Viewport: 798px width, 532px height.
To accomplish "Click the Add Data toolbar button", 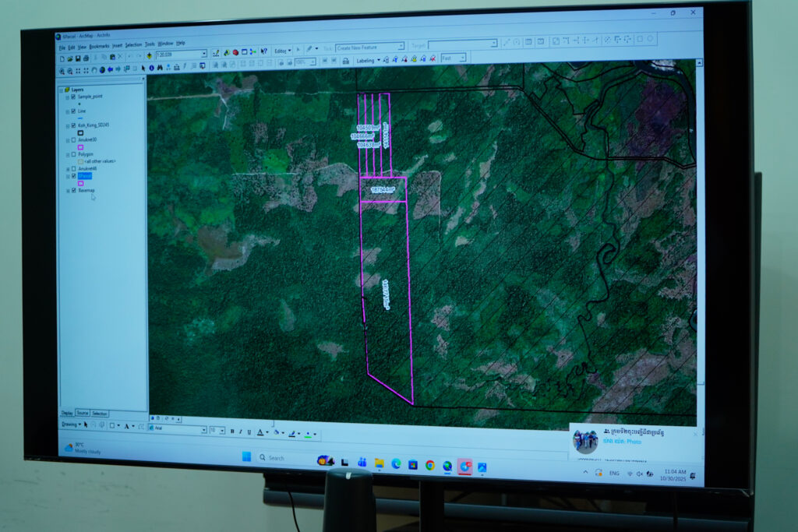I will (149, 56).
